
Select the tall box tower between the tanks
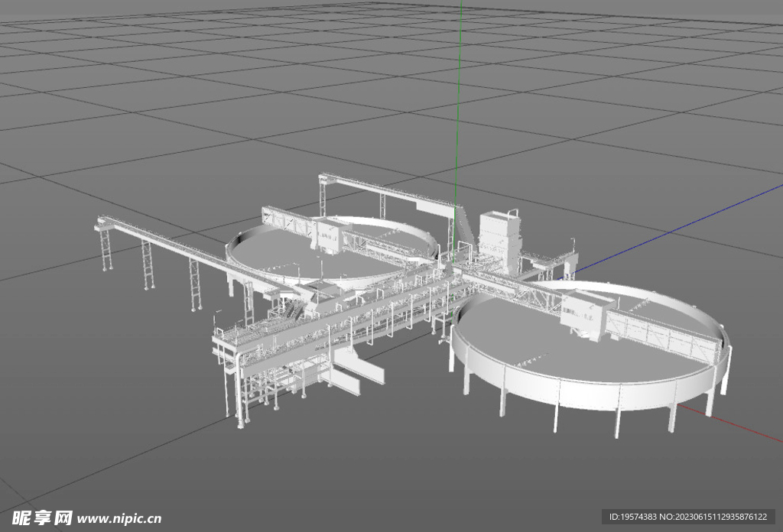499,241
